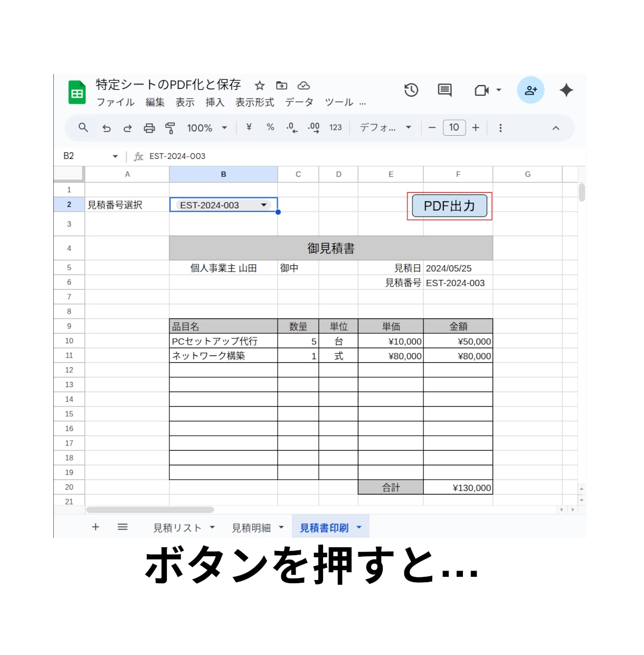The height and width of the screenshot is (655, 644).
Task: Open the 表示形式 menu
Action: coord(255,102)
